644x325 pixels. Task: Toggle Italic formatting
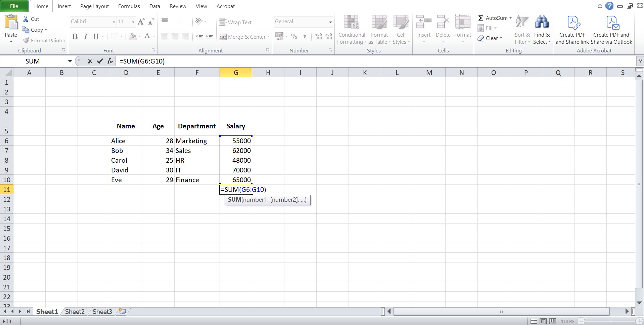[x=86, y=36]
